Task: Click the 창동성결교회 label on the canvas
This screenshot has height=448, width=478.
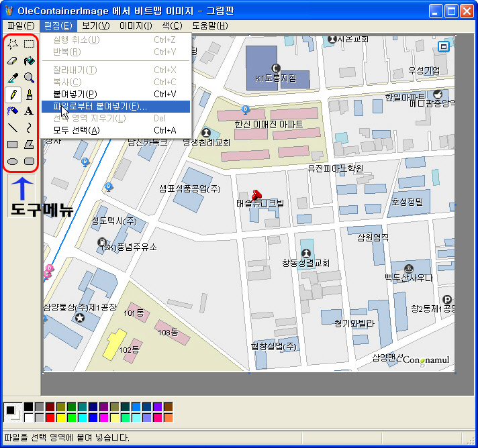Action: pyautogui.click(x=305, y=263)
